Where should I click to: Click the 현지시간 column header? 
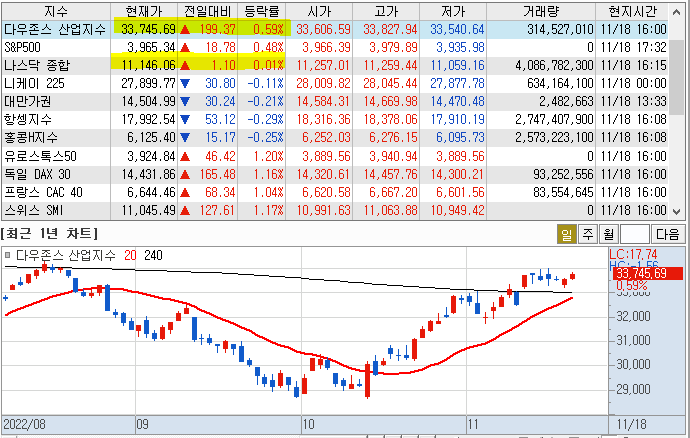(632, 11)
